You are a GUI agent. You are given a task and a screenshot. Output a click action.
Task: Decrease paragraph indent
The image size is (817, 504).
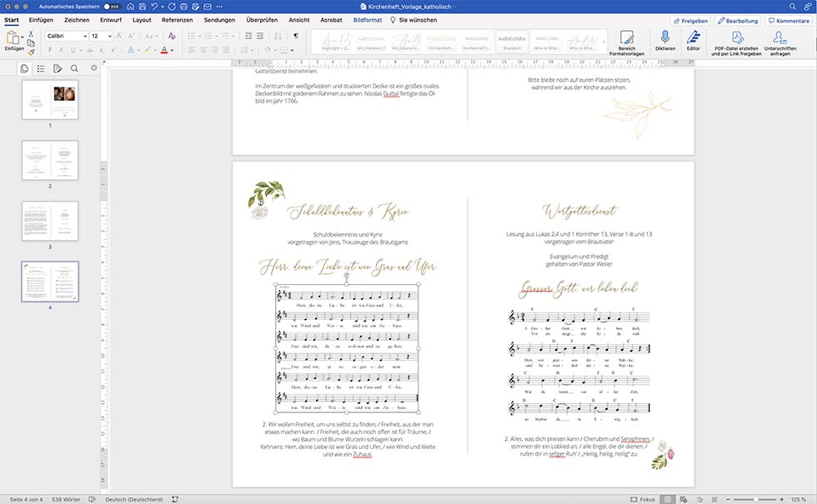[248, 36]
